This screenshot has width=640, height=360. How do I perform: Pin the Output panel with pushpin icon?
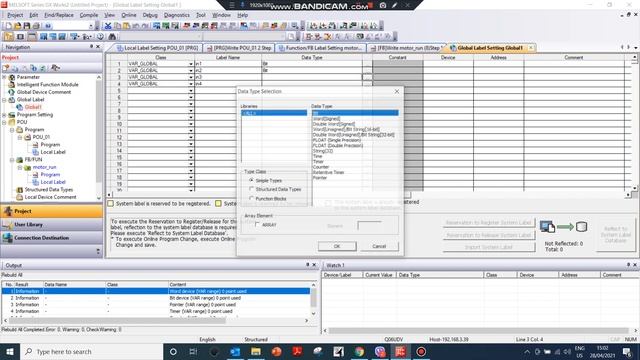[x=308, y=265]
